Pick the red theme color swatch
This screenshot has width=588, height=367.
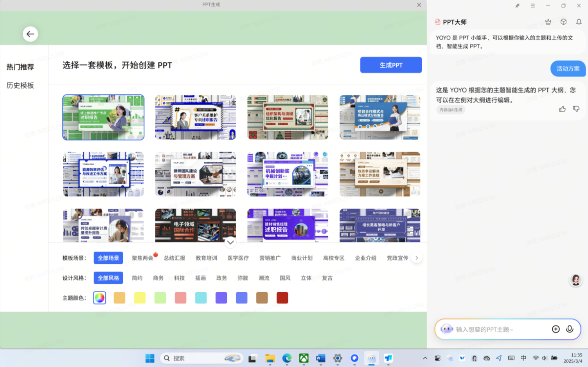tap(282, 298)
